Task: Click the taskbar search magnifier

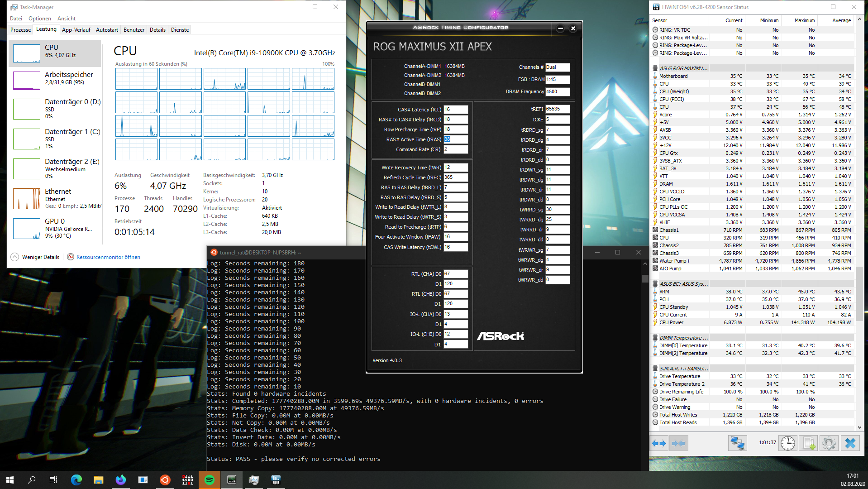Action: tap(32, 480)
